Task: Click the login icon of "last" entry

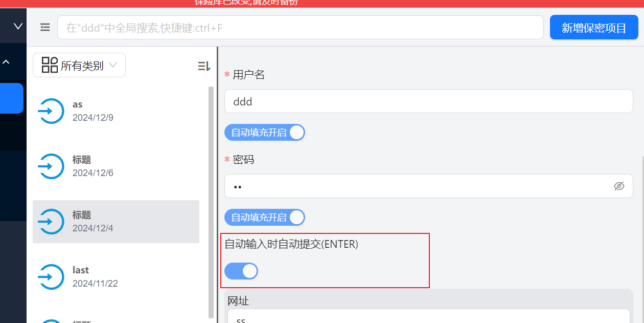Action: click(x=51, y=277)
